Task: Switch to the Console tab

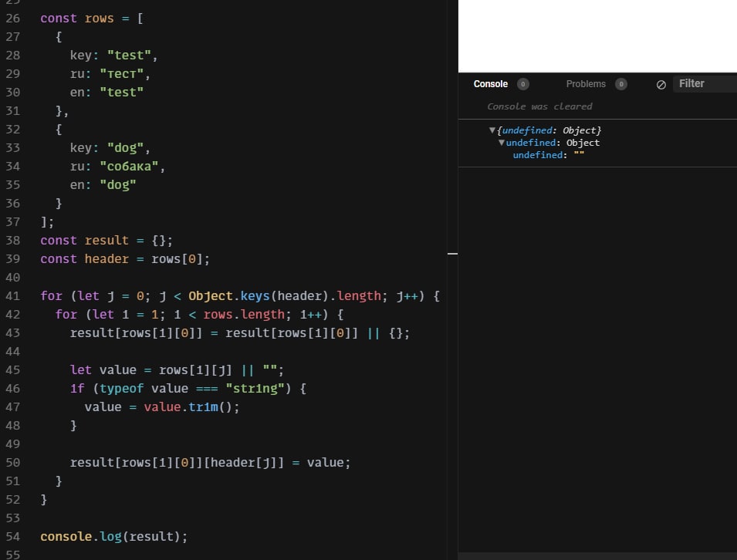Action: 490,84
